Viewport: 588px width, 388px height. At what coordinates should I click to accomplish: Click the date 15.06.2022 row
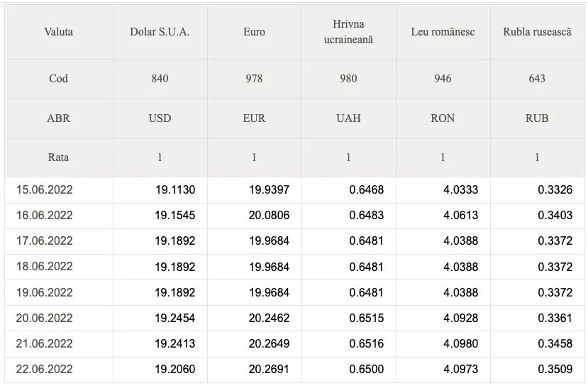pyautogui.click(x=45, y=189)
